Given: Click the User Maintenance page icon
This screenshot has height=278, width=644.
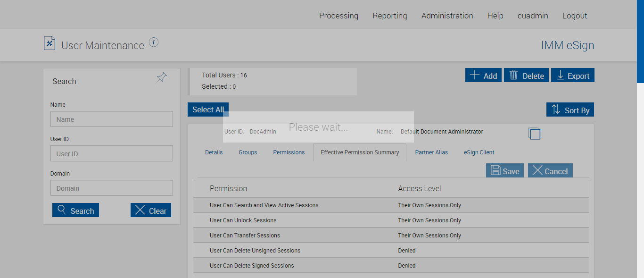Looking at the screenshot, I should coord(50,43).
